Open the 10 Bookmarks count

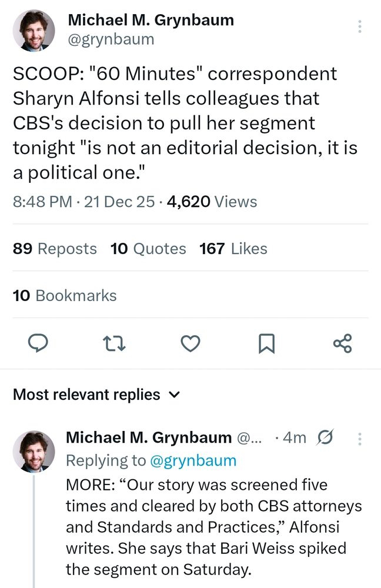(x=65, y=295)
